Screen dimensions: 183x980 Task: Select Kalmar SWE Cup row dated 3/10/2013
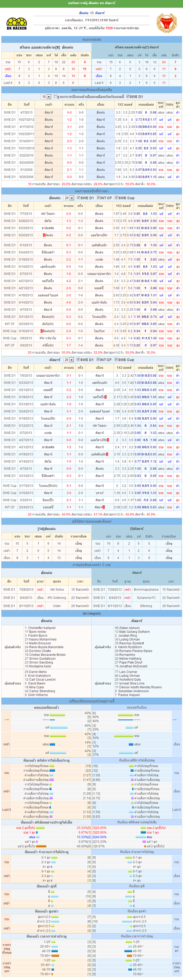pos(91,493)
